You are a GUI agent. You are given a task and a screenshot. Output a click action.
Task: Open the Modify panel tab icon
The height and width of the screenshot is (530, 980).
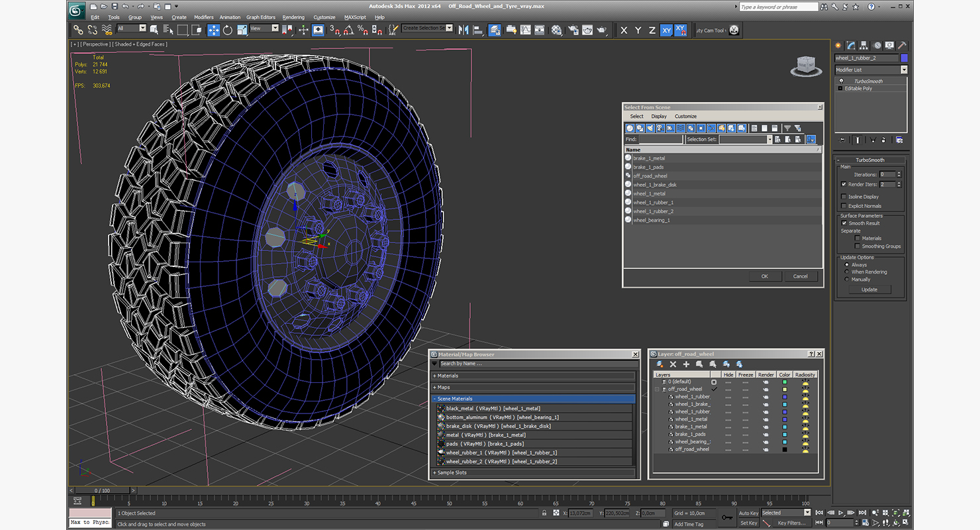tap(852, 46)
